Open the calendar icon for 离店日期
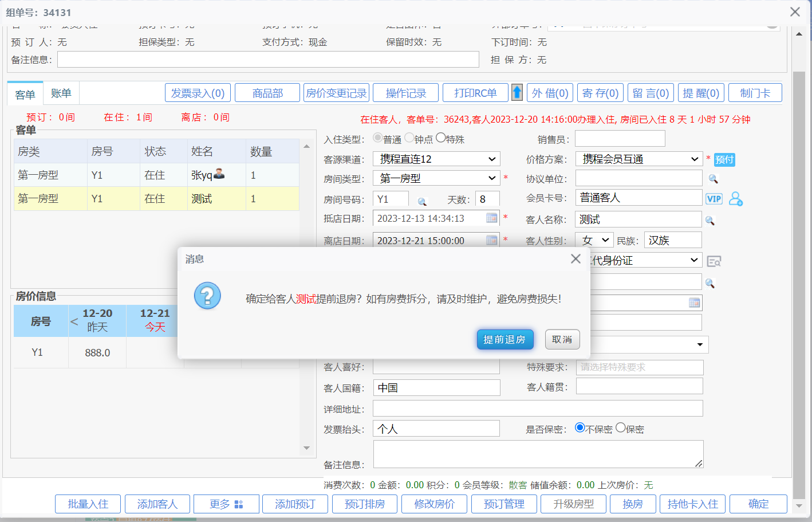812x522 pixels. click(492, 240)
